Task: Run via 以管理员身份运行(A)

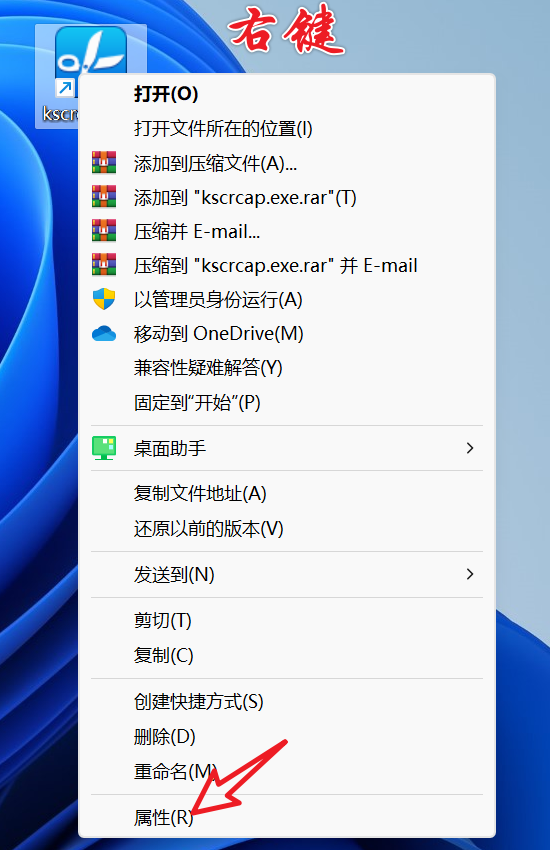Action: (x=218, y=299)
